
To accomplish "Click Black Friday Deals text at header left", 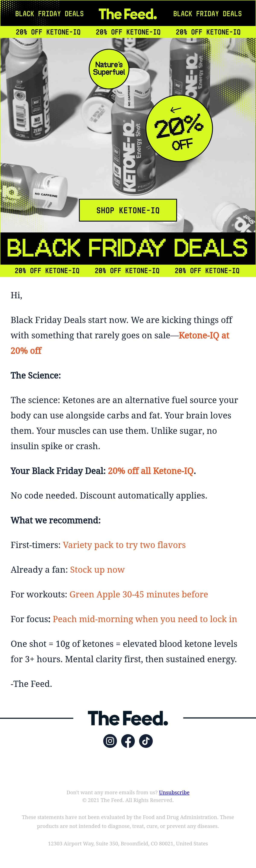I will click(x=49, y=14).
